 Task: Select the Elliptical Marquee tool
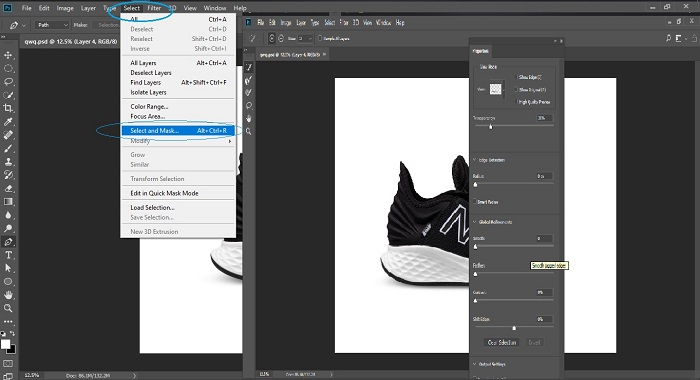pos(8,68)
